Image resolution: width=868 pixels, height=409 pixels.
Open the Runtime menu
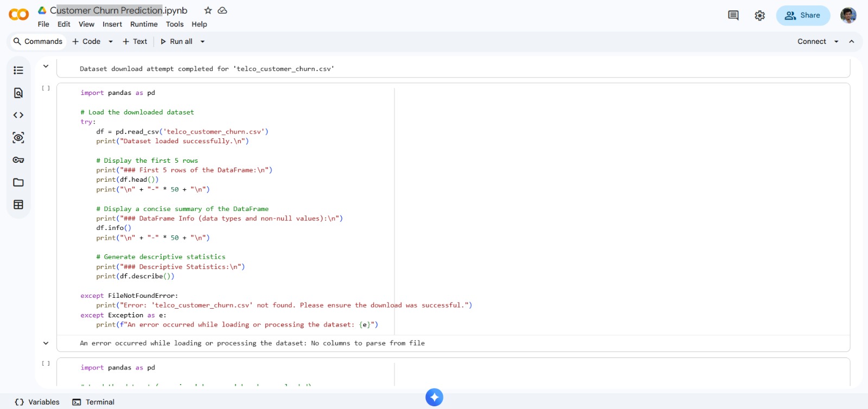(x=144, y=24)
